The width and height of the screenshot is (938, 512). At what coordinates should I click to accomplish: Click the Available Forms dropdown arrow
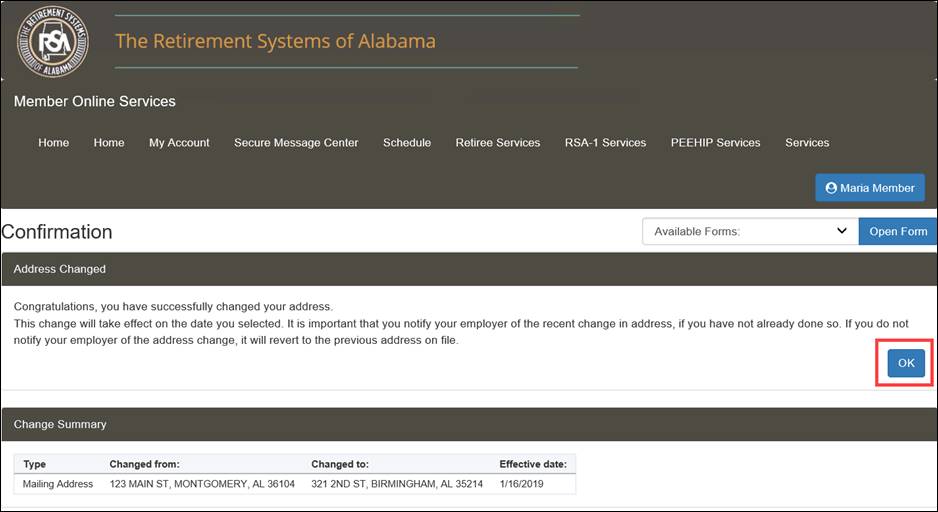[x=841, y=231]
